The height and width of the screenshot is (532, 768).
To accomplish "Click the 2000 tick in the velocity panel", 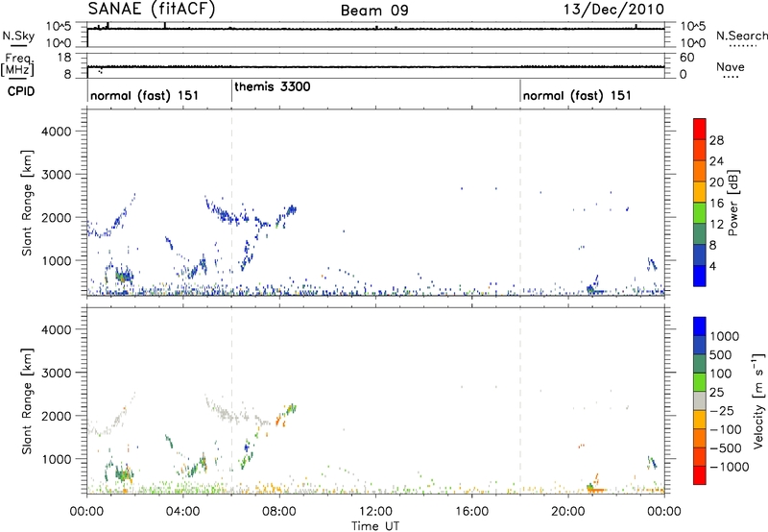I will 57,416.
